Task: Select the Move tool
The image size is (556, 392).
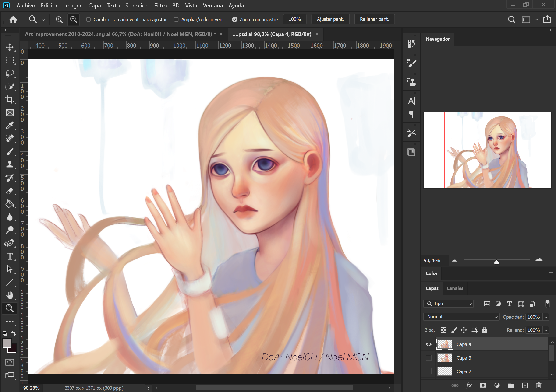Action: point(10,47)
